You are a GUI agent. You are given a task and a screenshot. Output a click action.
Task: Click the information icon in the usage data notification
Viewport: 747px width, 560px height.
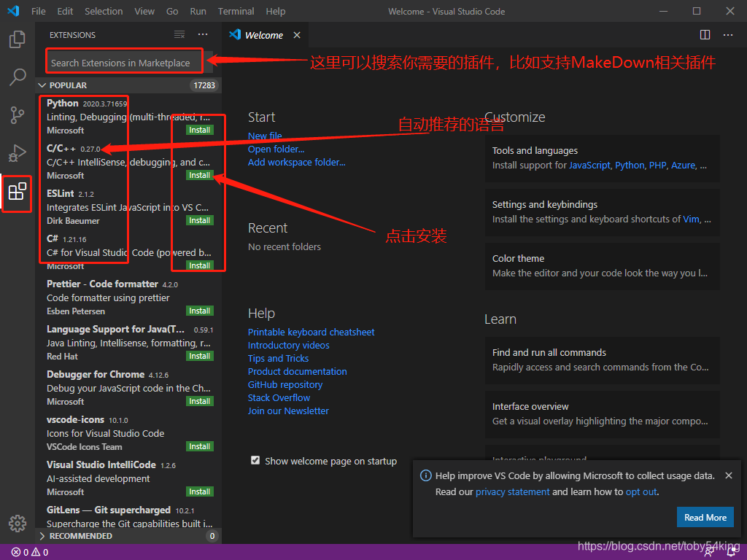tap(425, 475)
